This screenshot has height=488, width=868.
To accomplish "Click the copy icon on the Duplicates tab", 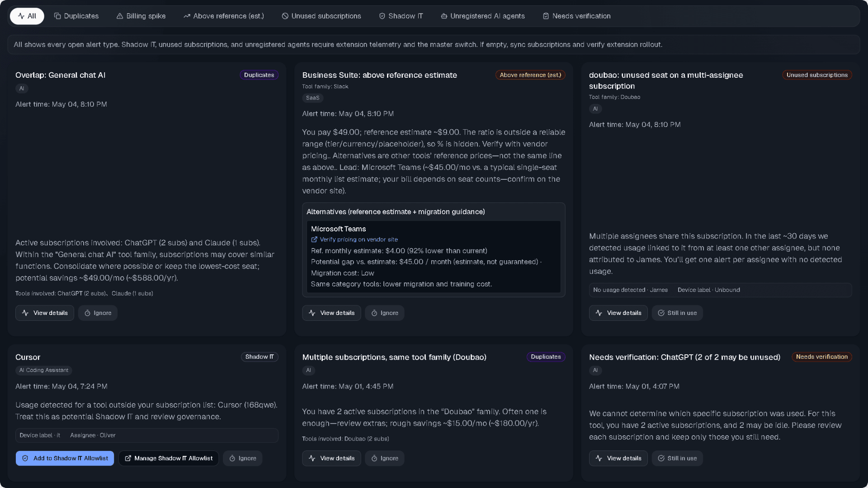I will [57, 16].
